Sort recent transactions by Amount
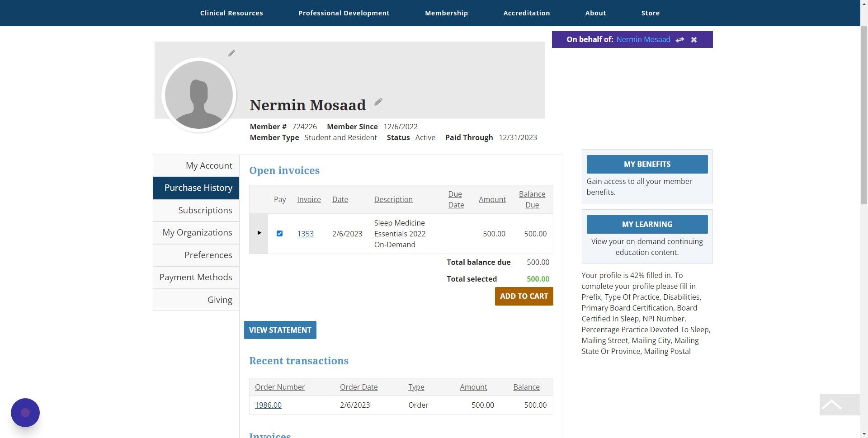 click(x=473, y=387)
